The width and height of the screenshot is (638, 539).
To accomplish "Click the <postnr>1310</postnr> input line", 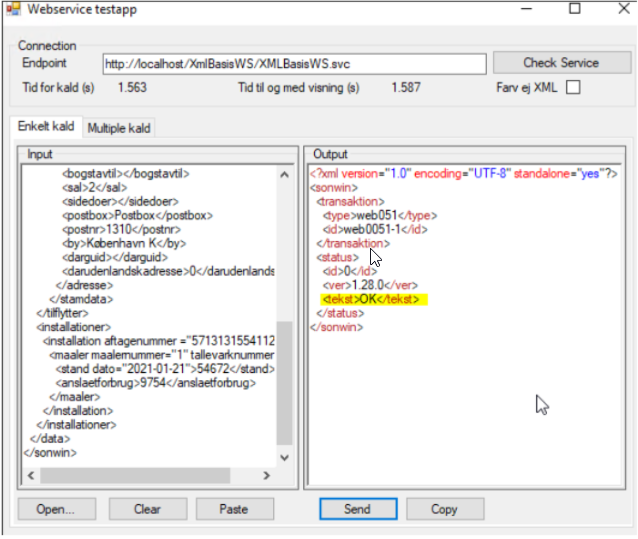I will [121, 229].
